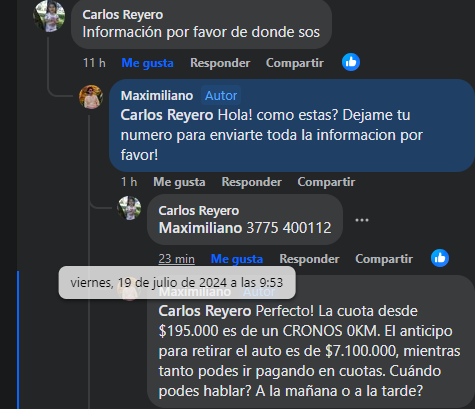Open Maximiliano's avatar on the author reply
The image size is (475, 409).
(x=91, y=97)
